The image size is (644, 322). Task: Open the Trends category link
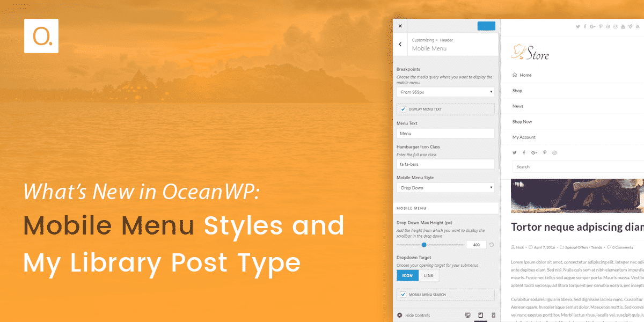[597, 247]
